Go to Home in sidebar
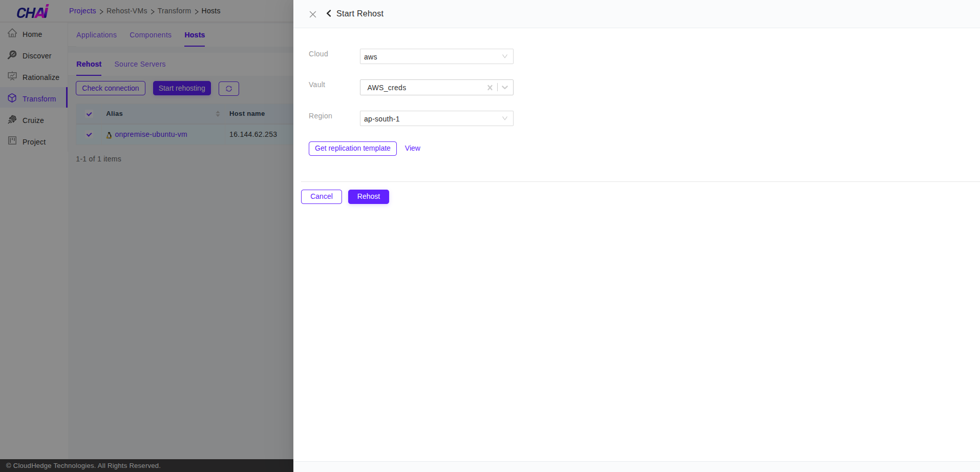 (x=34, y=34)
